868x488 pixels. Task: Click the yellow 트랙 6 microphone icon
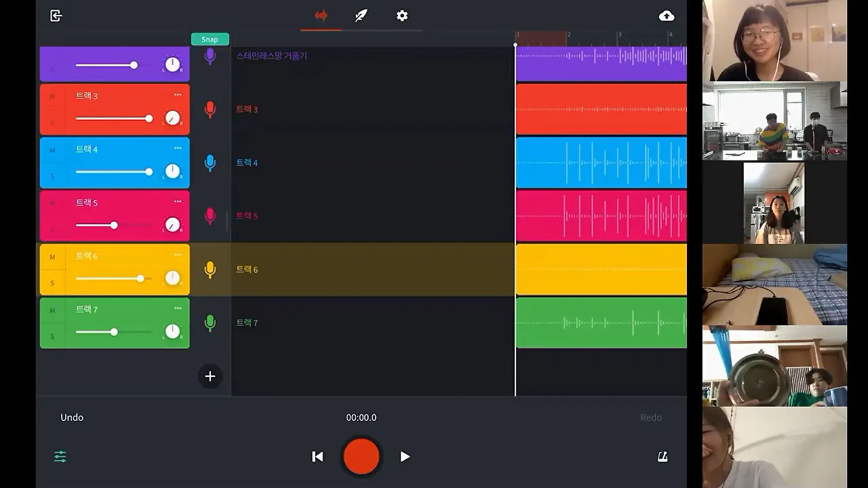click(x=210, y=270)
